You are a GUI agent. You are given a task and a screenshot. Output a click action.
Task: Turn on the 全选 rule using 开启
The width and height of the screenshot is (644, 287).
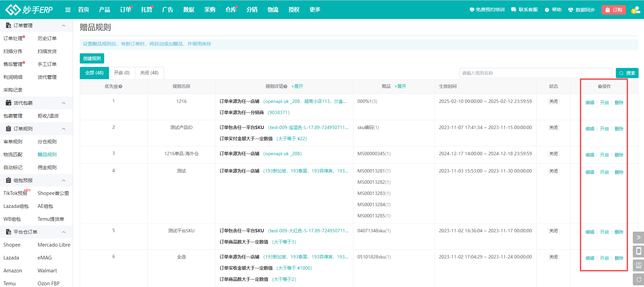(604, 258)
